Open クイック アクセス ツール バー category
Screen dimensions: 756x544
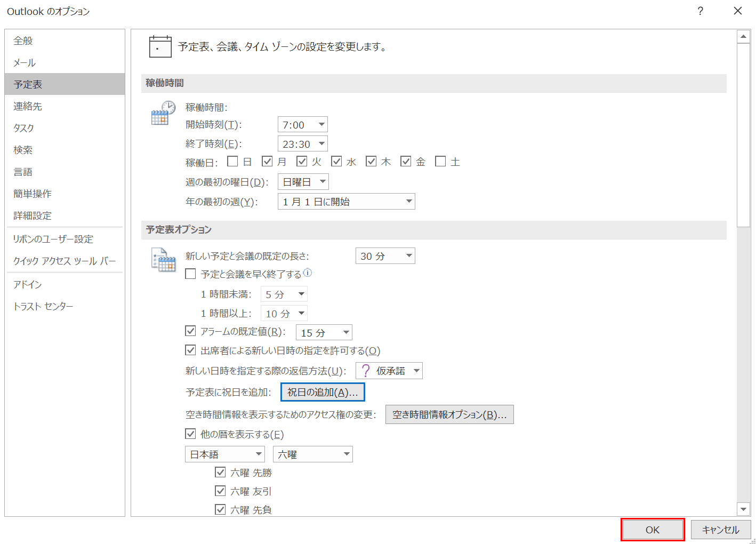click(x=65, y=261)
